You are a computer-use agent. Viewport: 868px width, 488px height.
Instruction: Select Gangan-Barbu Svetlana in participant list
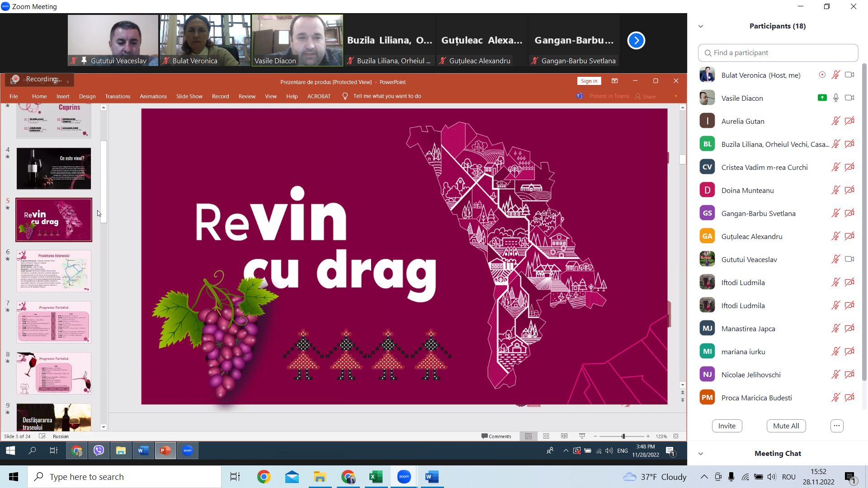(758, 213)
